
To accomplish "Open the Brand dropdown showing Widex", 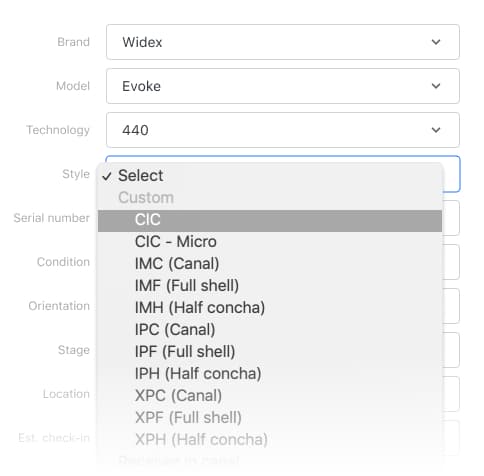I will [x=283, y=42].
